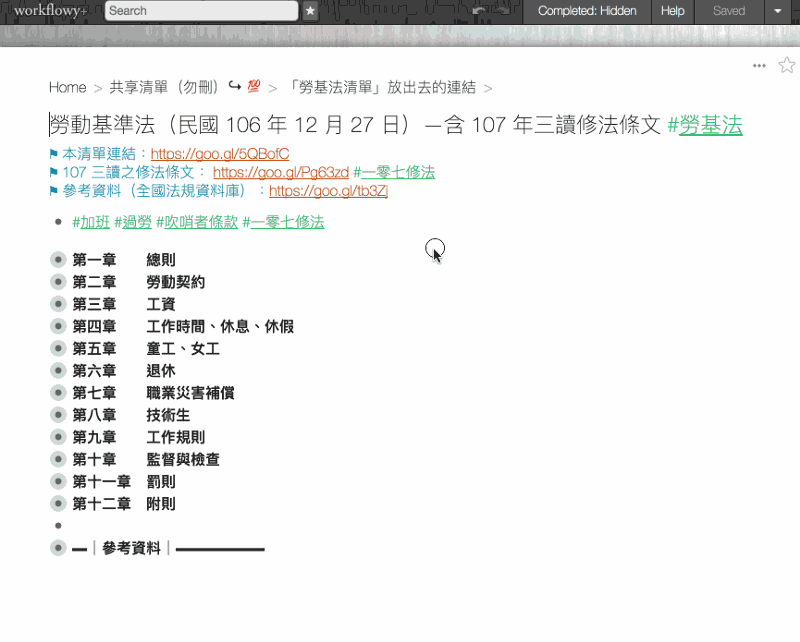The width and height of the screenshot is (800, 642).
Task: Click the bullet of 第一章 總則
Action: [58, 260]
